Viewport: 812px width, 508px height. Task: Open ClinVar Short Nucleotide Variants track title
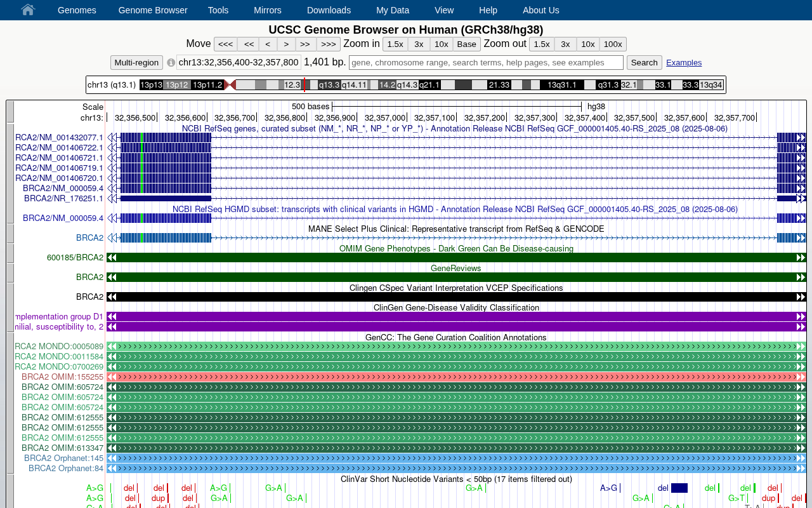coord(456,479)
